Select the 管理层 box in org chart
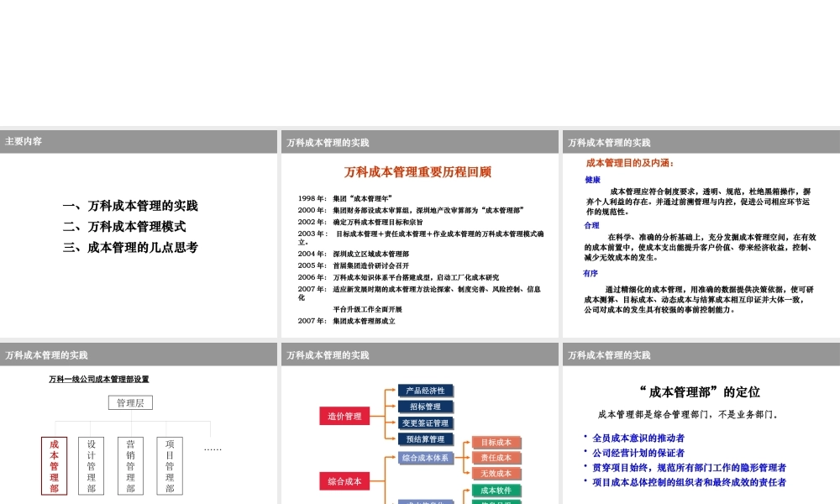 click(x=130, y=402)
